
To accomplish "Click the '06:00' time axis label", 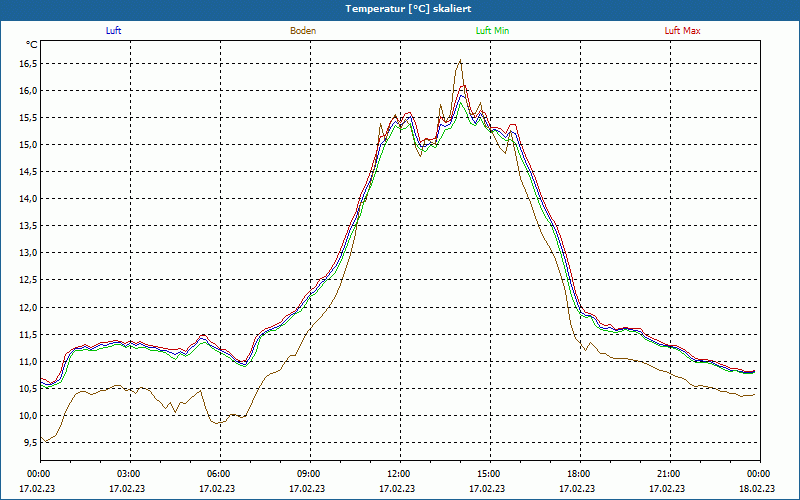I will (219, 474).
